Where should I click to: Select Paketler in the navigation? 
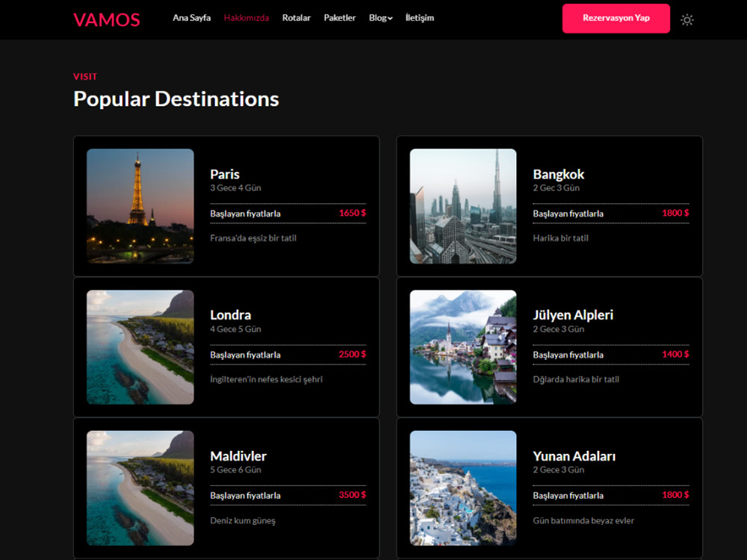[340, 18]
